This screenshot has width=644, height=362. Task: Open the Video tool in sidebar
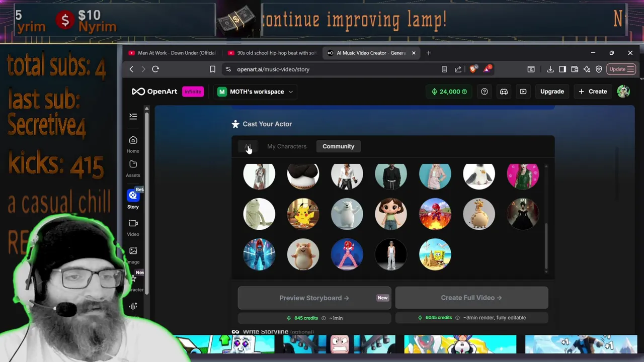133,227
